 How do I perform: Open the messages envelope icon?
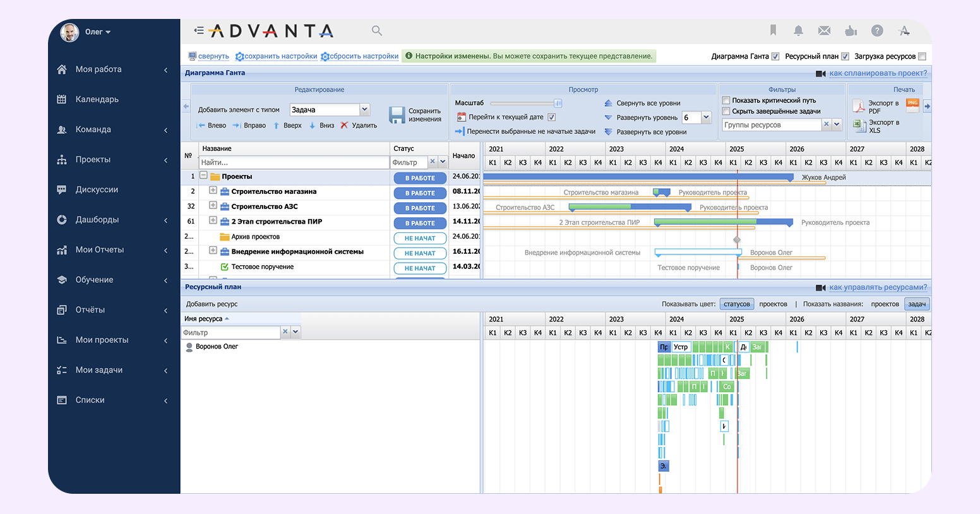824,30
